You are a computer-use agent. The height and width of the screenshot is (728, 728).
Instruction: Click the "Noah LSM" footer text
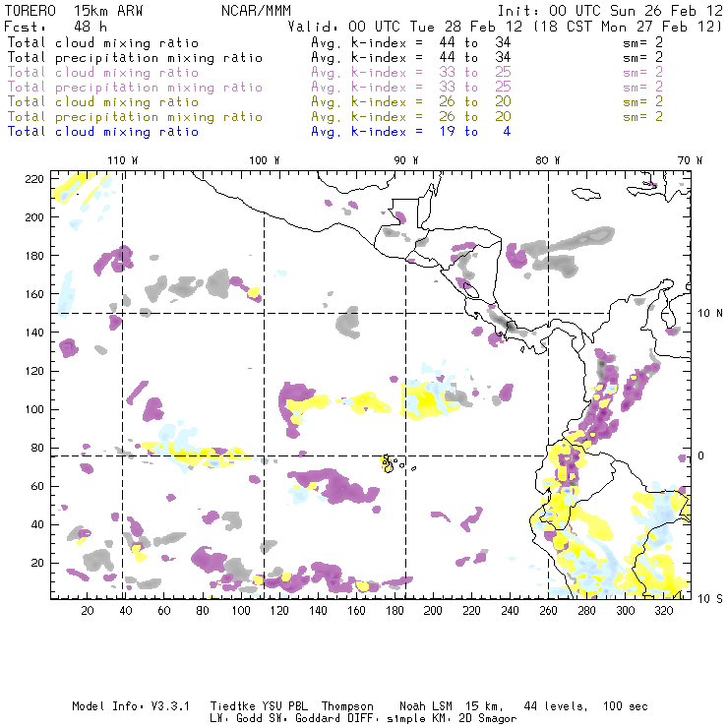click(426, 706)
